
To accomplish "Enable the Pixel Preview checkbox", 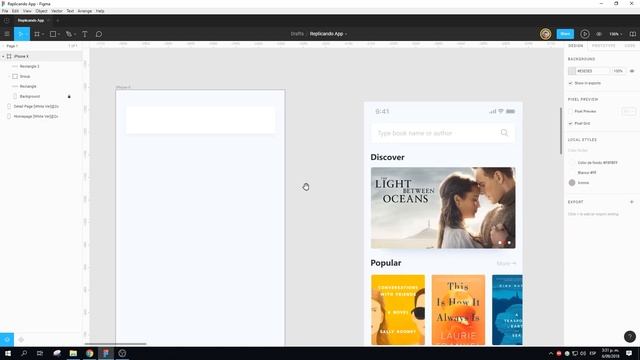I will tap(571, 111).
